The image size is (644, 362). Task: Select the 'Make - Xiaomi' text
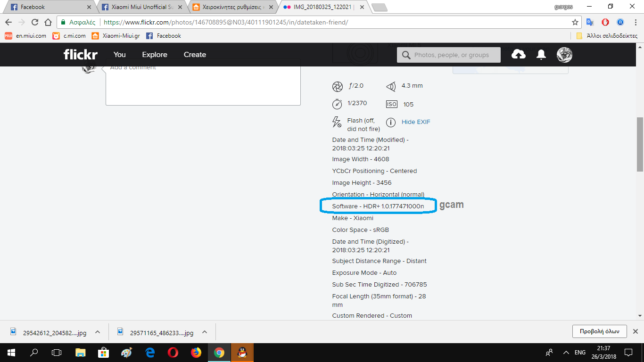click(x=353, y=218)
